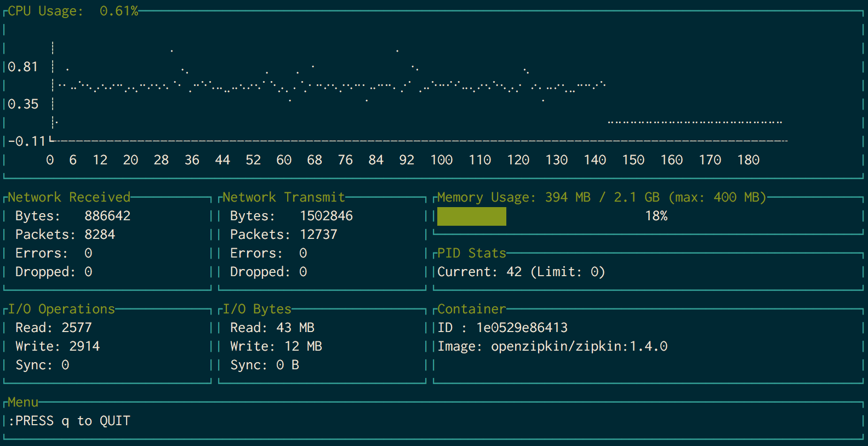Click I/O Operations Sync value 0
Viewport: 868px width, 446px height.
point(65,365)
